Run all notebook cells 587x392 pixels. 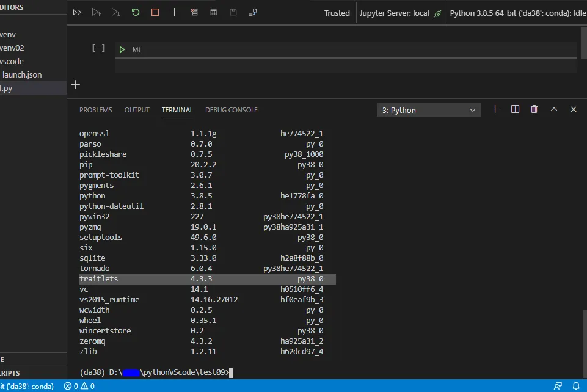coord(77,12)
